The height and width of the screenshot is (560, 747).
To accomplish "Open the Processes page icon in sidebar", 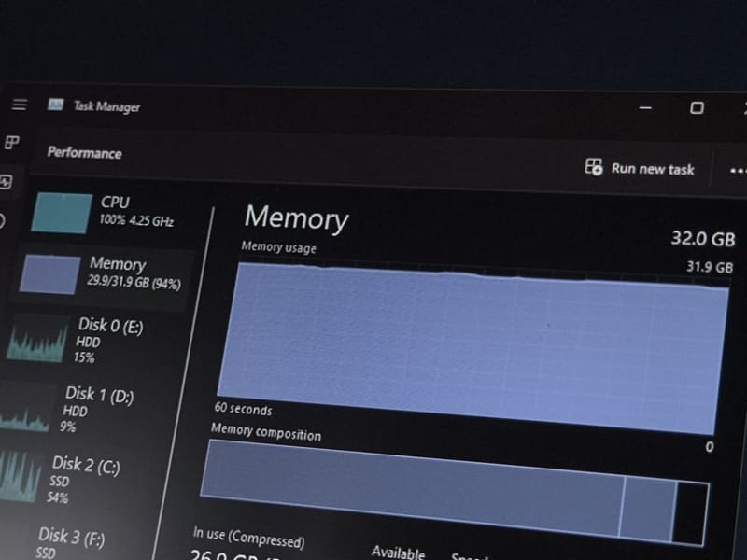I will [12, 142].
